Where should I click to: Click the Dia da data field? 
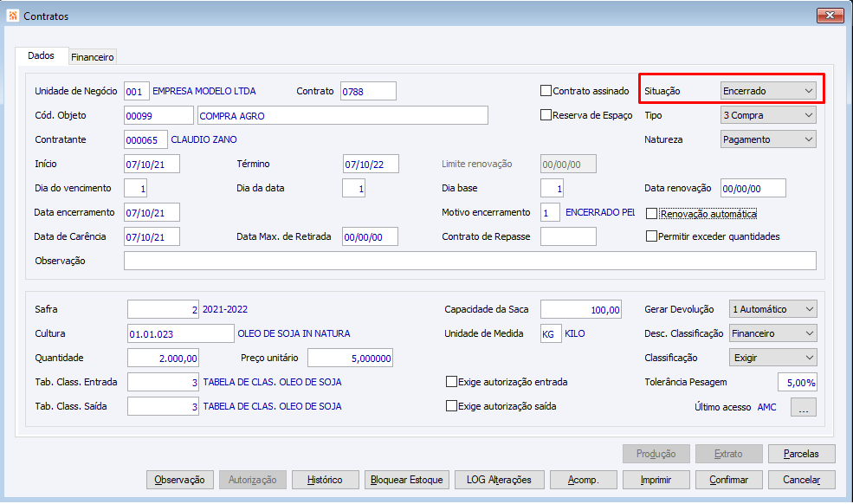click(x=353, y=188)
